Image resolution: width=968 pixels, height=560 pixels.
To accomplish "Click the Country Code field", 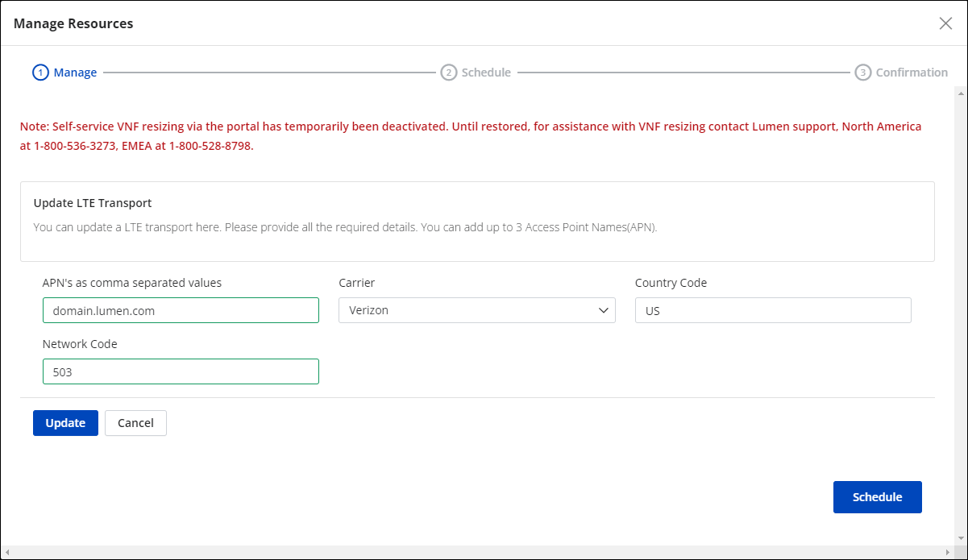I will tap(773, 310).
